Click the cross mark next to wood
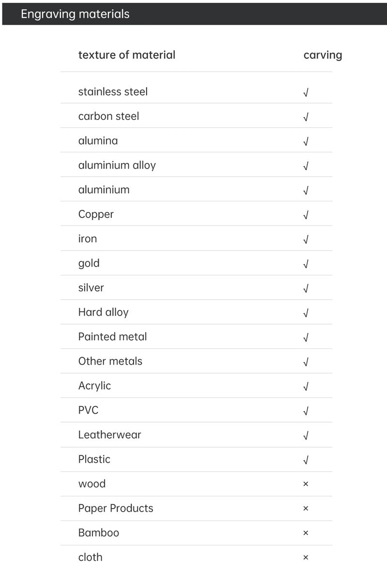 point(306,484)
